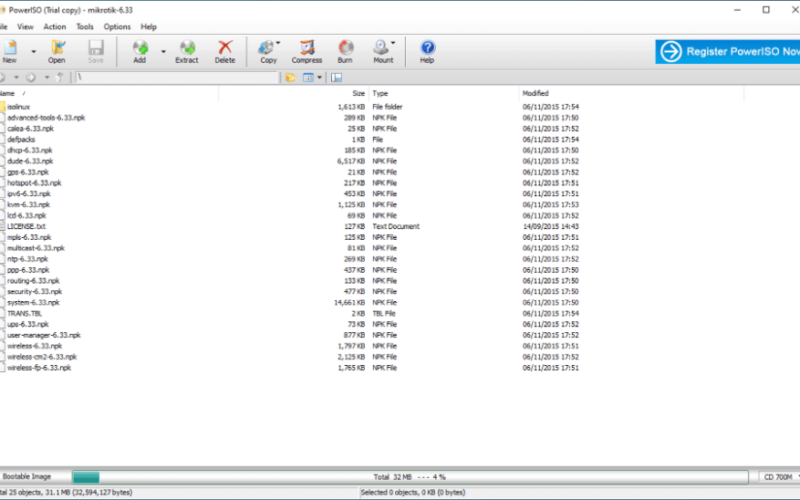Viewport: 800px width, 500px height.
Task: Select LICENSE.txt file
Action: pyautogui.click(x=26, y=227)
